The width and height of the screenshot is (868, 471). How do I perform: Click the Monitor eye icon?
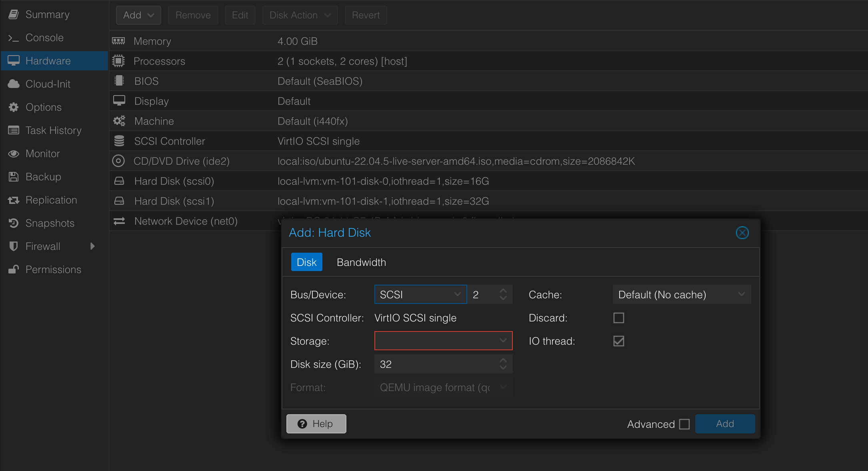[14, 154]
